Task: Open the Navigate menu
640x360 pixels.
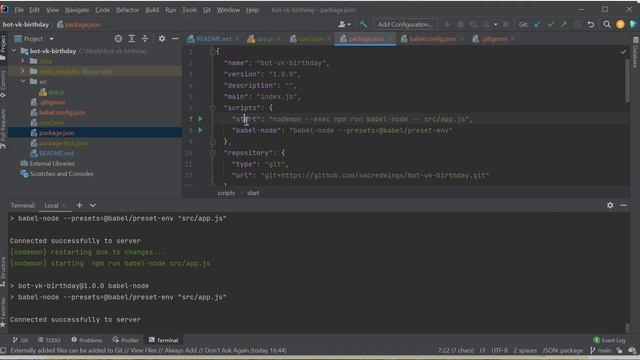Action: [77, 10]
